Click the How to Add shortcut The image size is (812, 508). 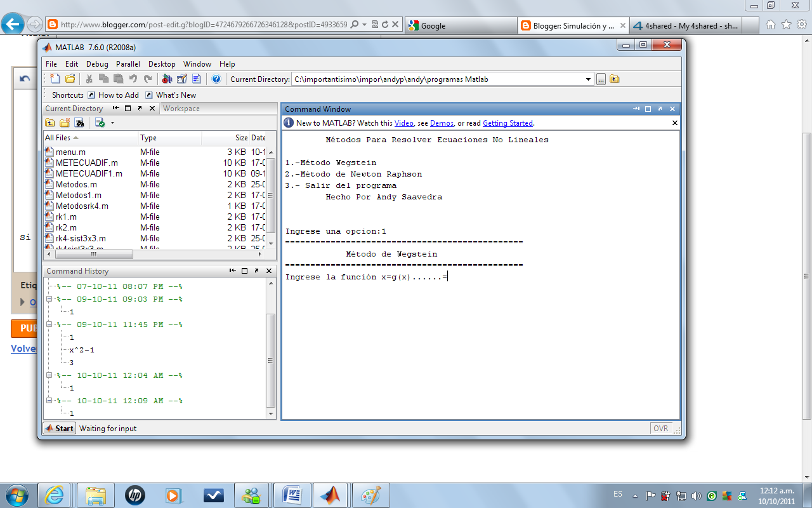(x=113, y=95)
